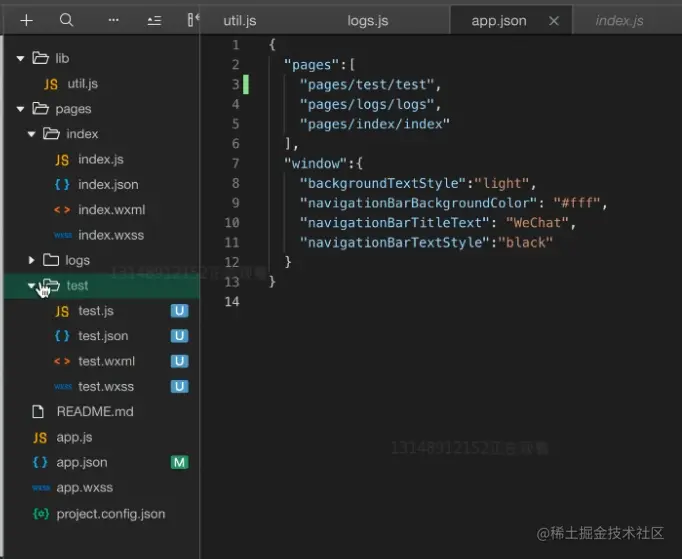682x559 pixels.
Task: Click the "black" value on line 11
Action: click(x=525, y=242)
